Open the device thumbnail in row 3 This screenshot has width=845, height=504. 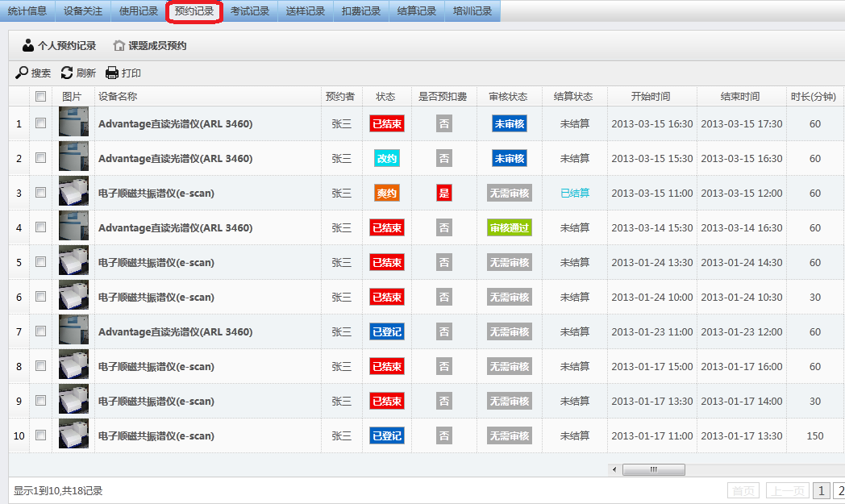tap(73, 194)
